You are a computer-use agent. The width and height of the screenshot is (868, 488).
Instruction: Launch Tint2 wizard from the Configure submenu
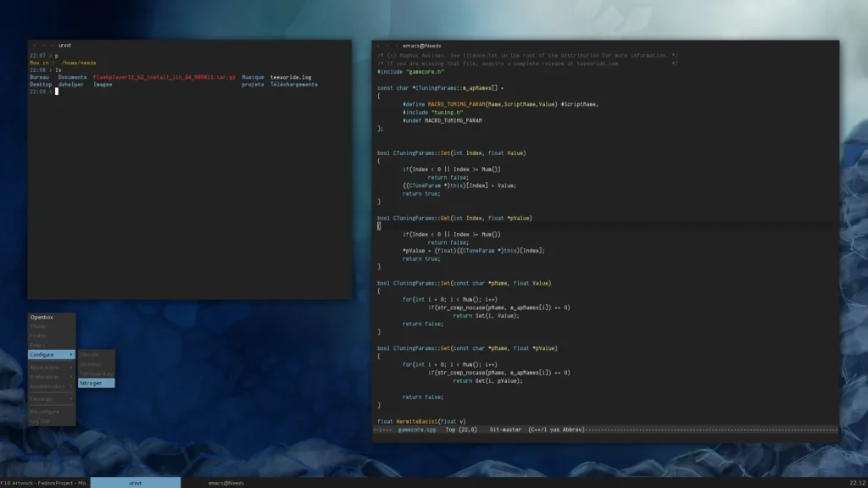tap(96, 374)
